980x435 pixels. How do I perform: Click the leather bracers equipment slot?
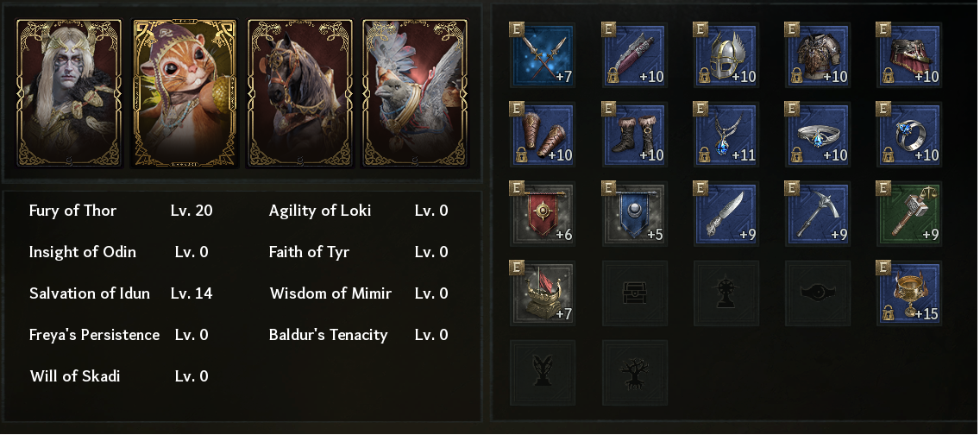543,135
